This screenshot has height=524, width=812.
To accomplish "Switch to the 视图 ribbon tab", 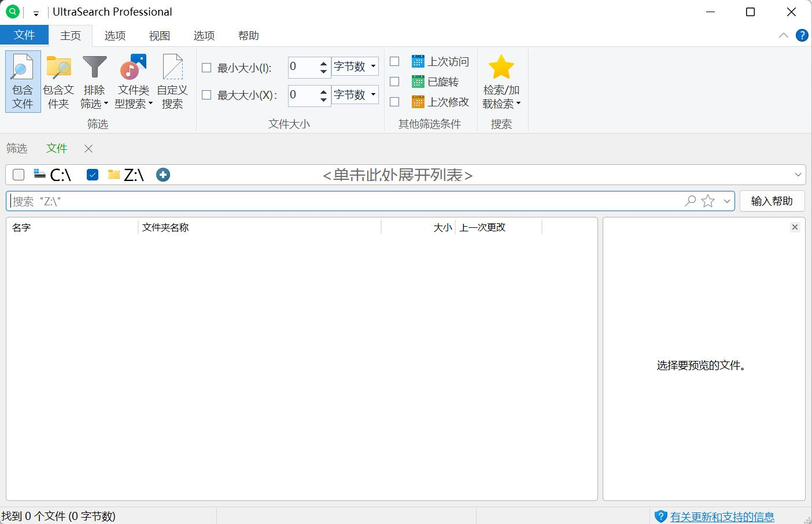I will pyautogui.click(x=160, y=35).
